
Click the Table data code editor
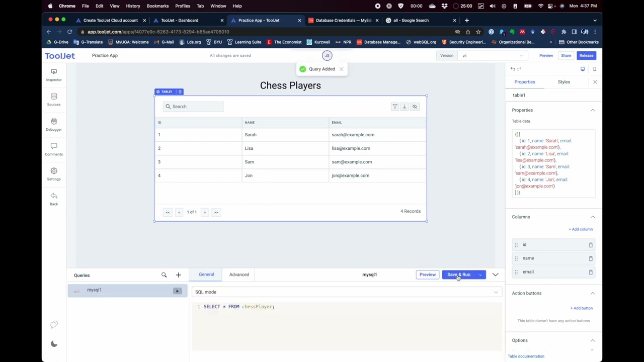pos(553,163)
